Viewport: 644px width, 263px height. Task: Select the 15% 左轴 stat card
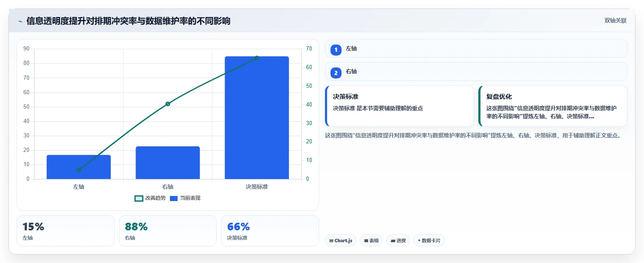pos(65,231)
